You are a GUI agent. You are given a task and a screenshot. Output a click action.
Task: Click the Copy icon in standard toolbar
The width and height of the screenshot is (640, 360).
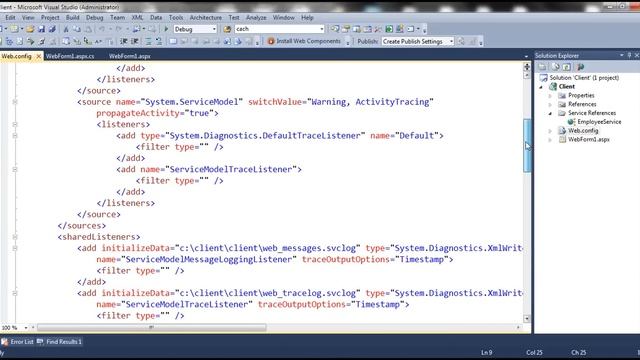coord(77,29)
